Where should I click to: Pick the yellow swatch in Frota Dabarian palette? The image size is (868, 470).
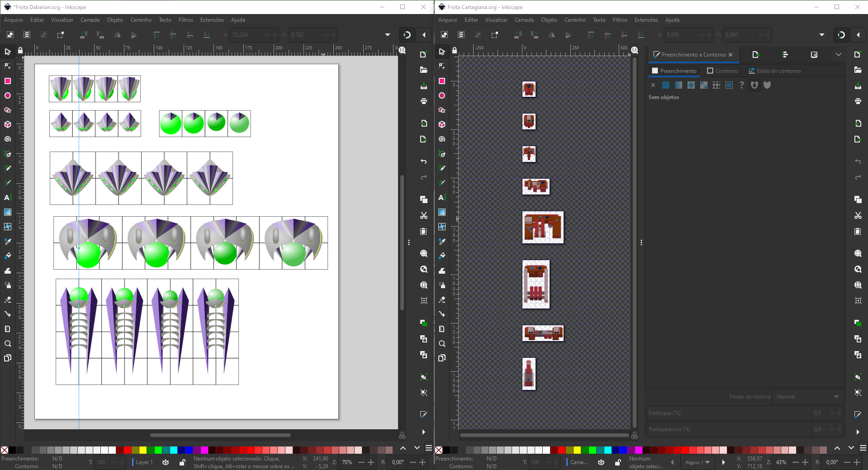143,450
